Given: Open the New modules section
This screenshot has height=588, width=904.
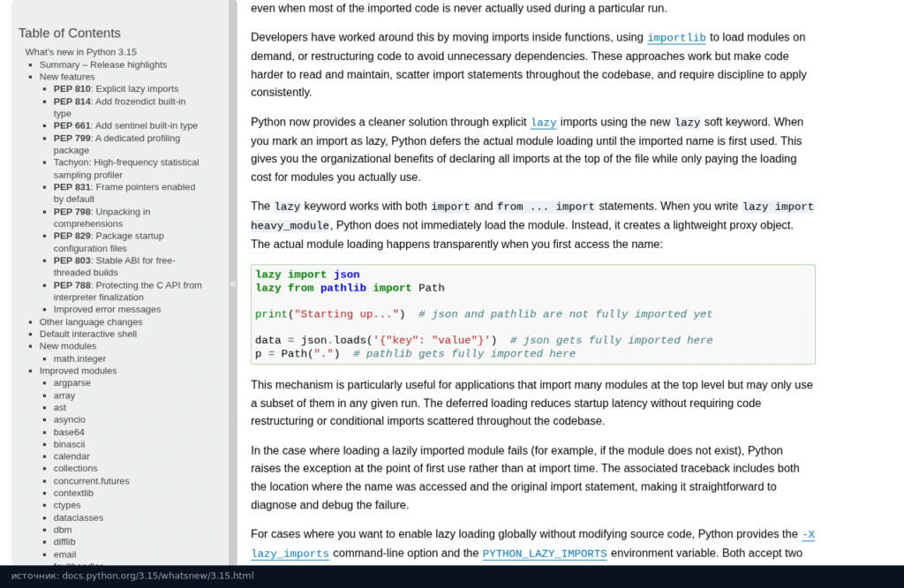Looking at the screenshot, I should (68, 346).
